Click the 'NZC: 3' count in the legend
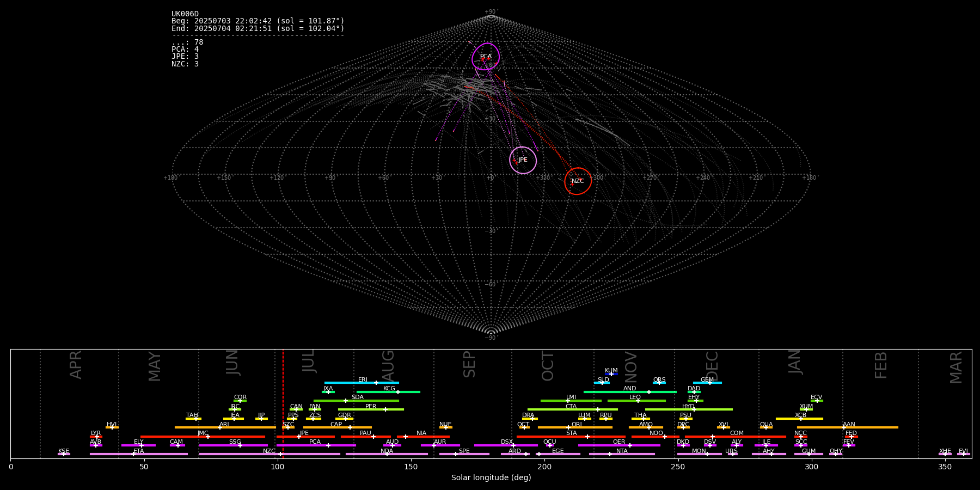This screenshot has width=980, height=490. 185,64
